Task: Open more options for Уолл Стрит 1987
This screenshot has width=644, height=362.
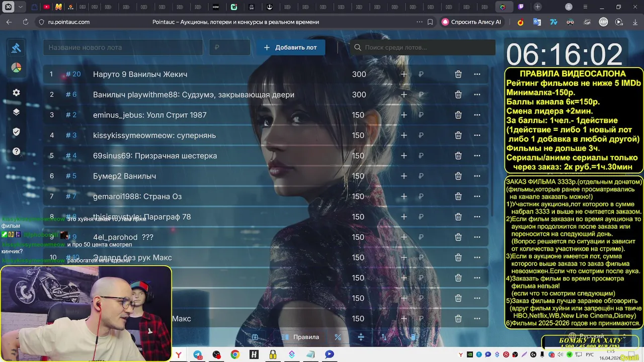Action: [477, 115]
